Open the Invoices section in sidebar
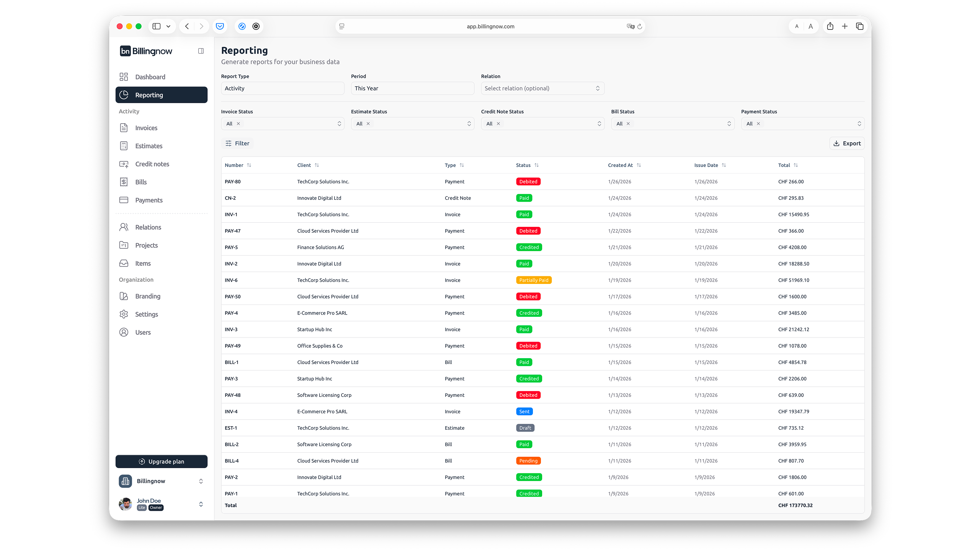 click(146, 127)
